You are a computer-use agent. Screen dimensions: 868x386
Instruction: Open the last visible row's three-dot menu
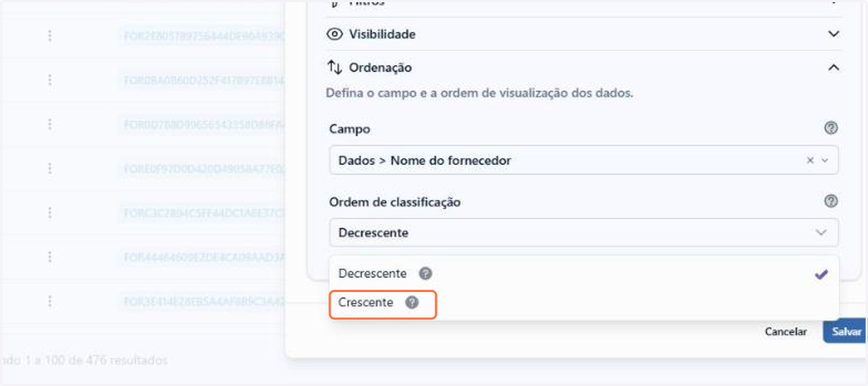coord(50,301)
